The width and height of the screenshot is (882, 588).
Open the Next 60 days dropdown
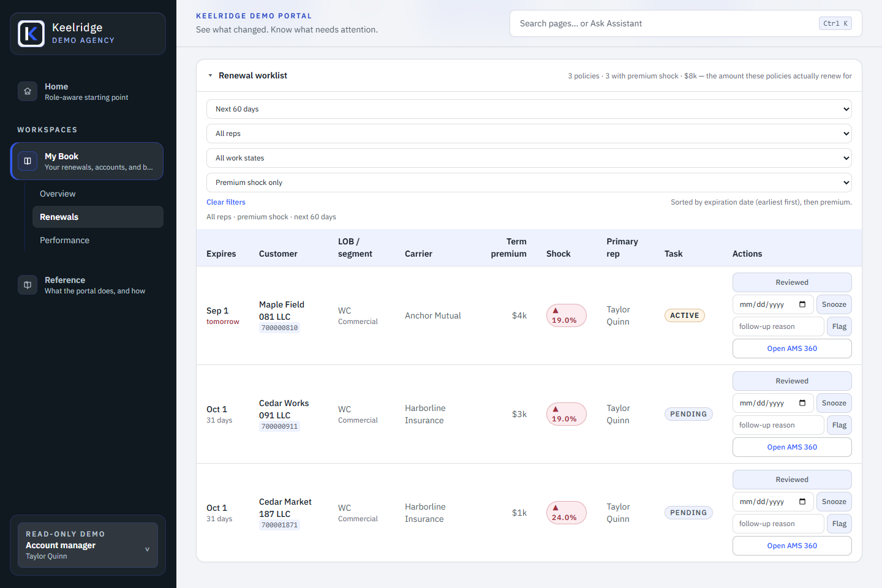tap(529, 109)
